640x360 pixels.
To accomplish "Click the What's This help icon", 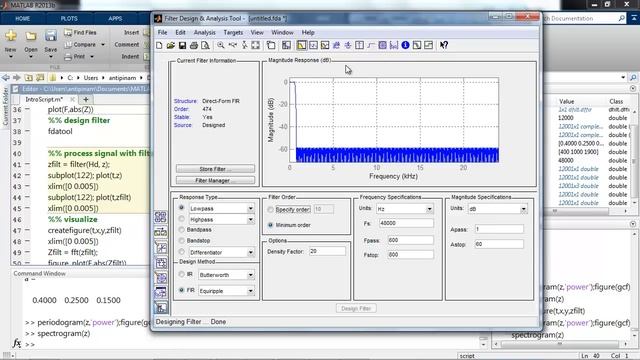I will click(x=444, y=45).
